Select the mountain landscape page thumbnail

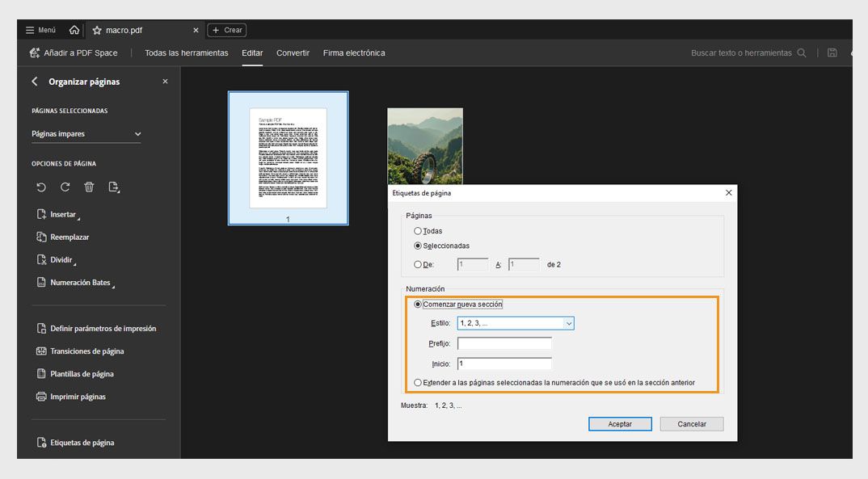(x=425, y=146)
